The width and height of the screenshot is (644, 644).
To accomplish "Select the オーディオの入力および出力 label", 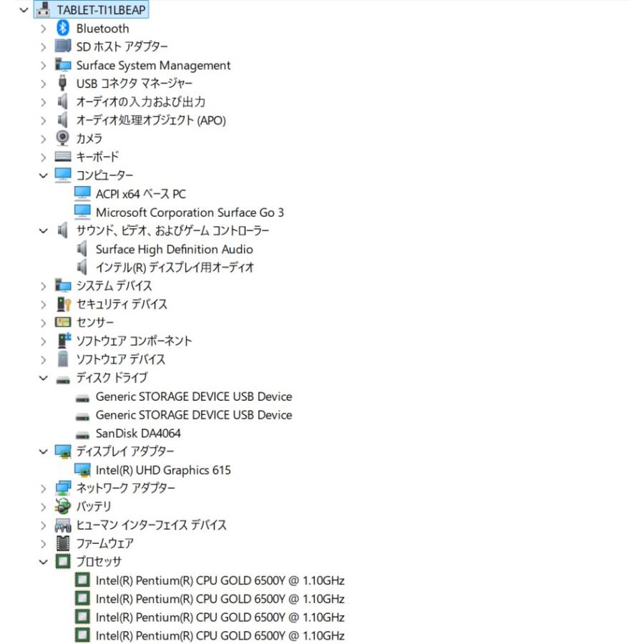I will point(140,102).
